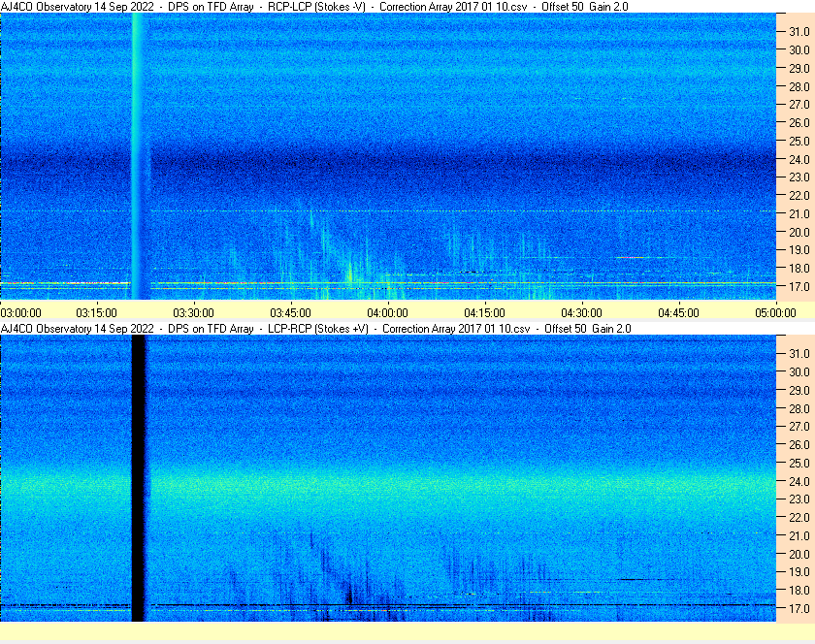Screen dimensions: 815x644
Task: Click the 29.0 frequency label of RCP-LCP panel
Action: tap(799, 68)
